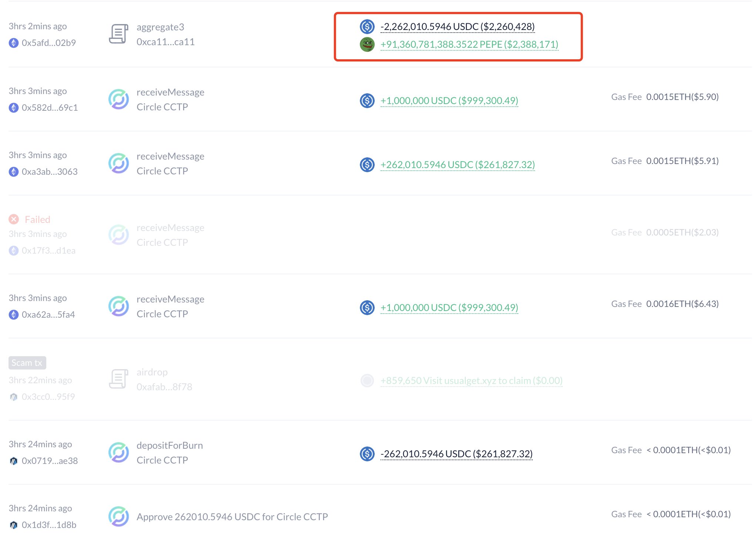
Task: Click the aggregate3 contract scroll icon
Action: pyautogui.click(x=118, y=34)
